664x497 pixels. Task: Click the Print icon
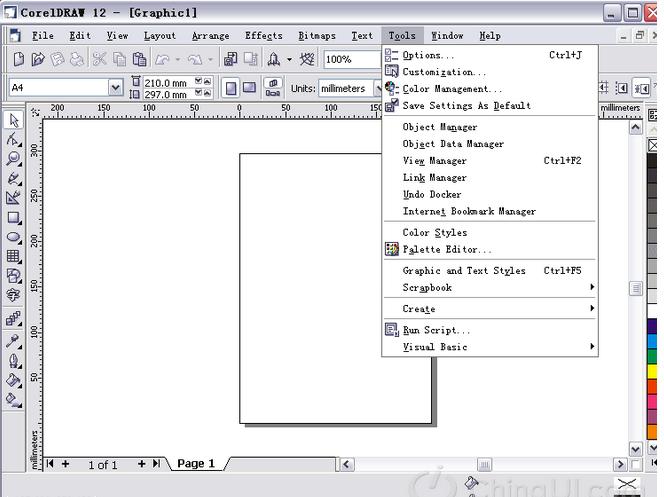pos(77,59)
